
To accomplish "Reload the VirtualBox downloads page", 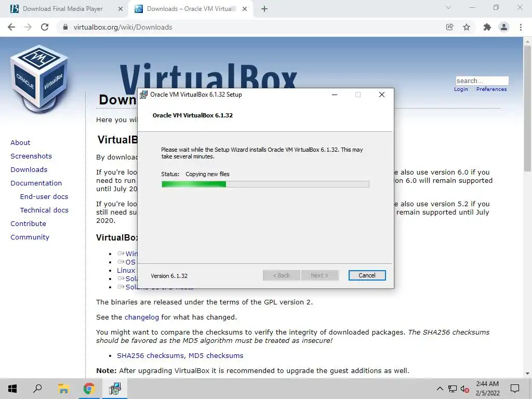I will click(45, 27).
